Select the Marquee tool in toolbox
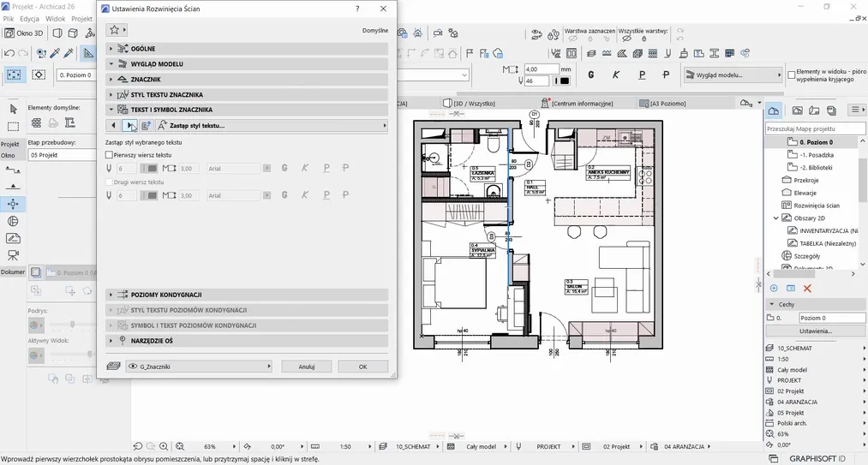 tap(13, 126)
